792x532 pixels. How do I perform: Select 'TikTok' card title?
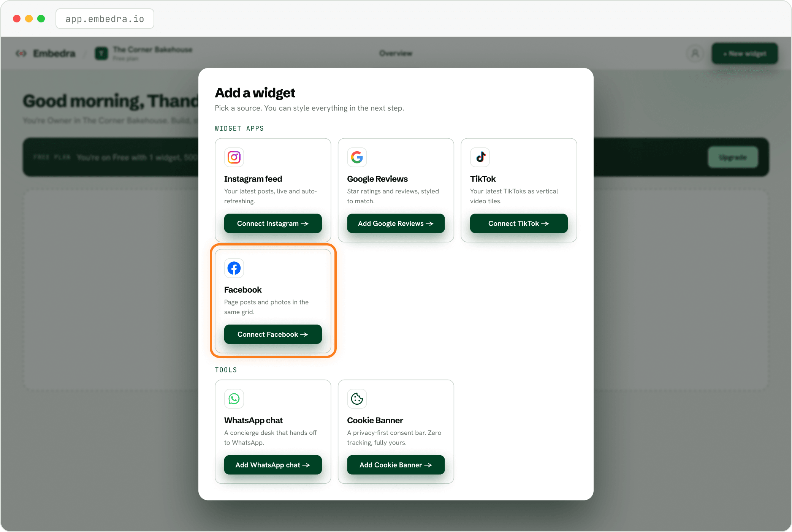[483, 179]
